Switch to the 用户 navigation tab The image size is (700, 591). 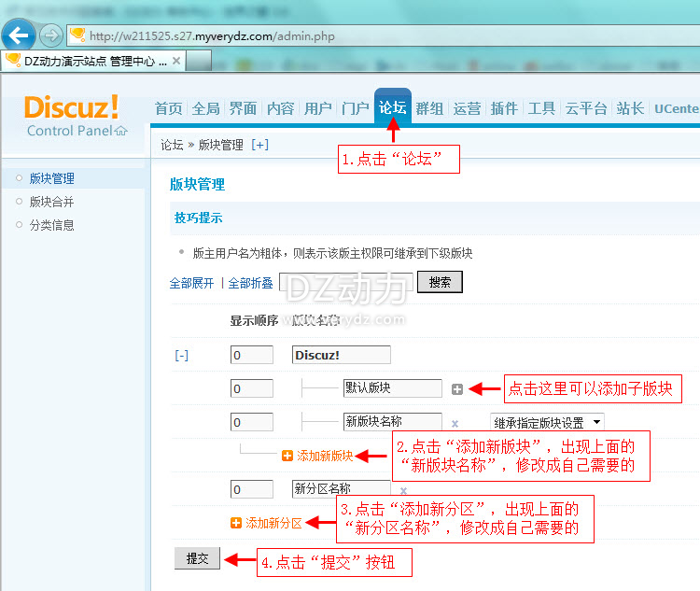pos(317,108)
